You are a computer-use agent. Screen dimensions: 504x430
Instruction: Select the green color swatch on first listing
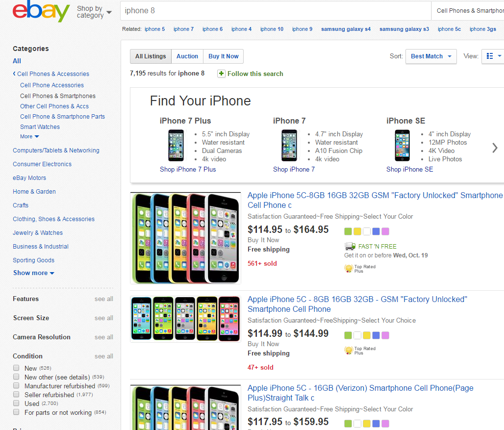click(x=348, y=231)
